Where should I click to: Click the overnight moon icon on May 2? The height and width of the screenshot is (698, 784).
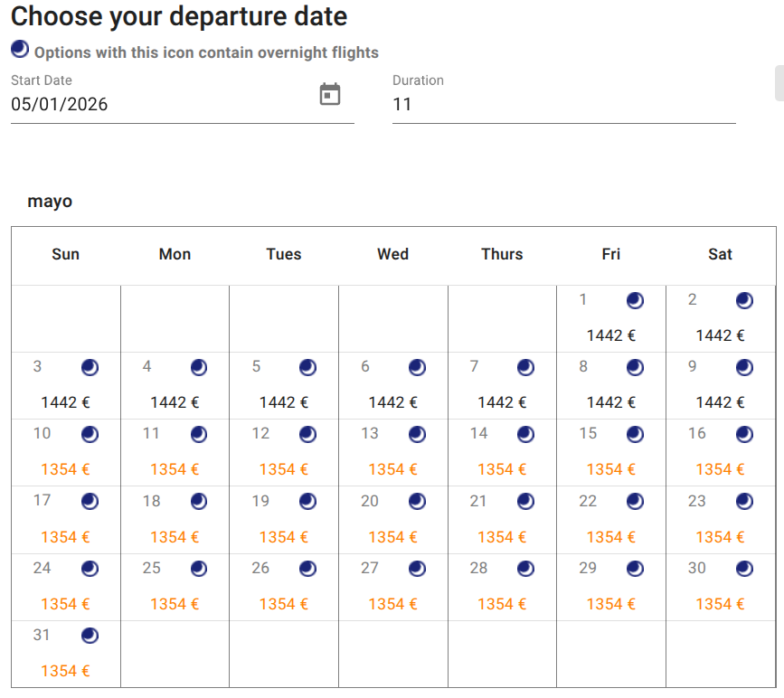(744, 300)
